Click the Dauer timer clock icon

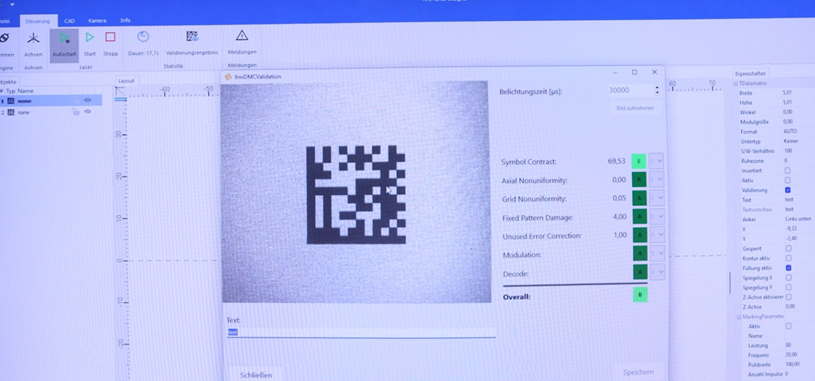(143, 36)
